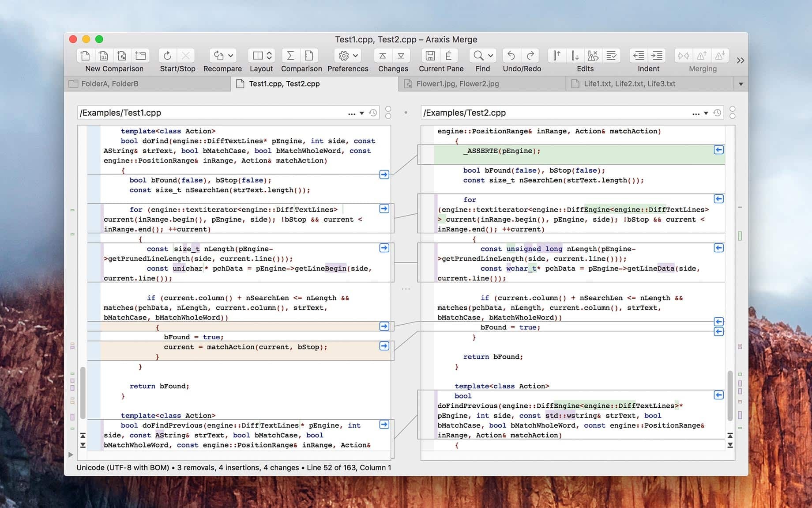Image resolution: width=812 pixels, height=508 pixels.
Task: Expand the toolbar overflow chevron
Action: click(741, 61)
